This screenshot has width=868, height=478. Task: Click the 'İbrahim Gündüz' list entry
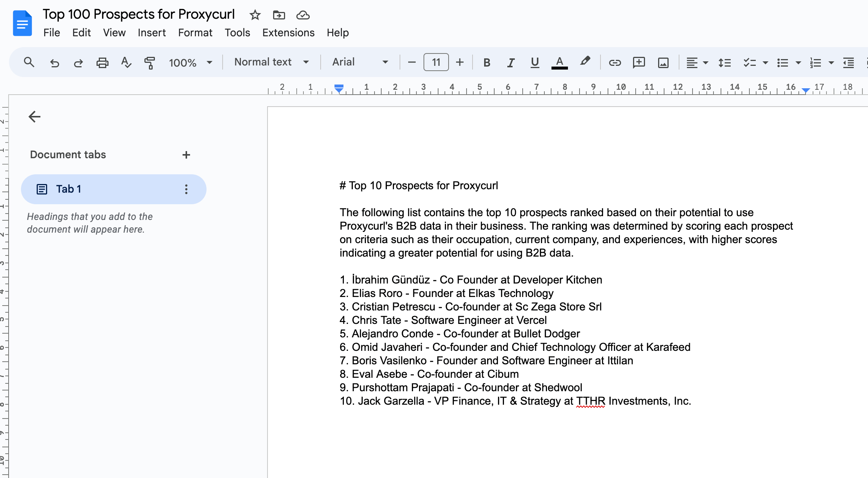(x=471, y=280)
